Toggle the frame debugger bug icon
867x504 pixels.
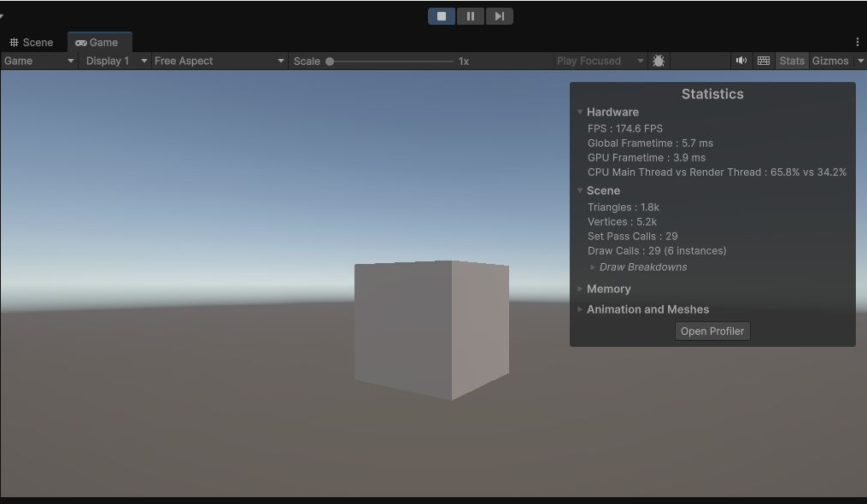pyautogui.click(x=658, y=61)
